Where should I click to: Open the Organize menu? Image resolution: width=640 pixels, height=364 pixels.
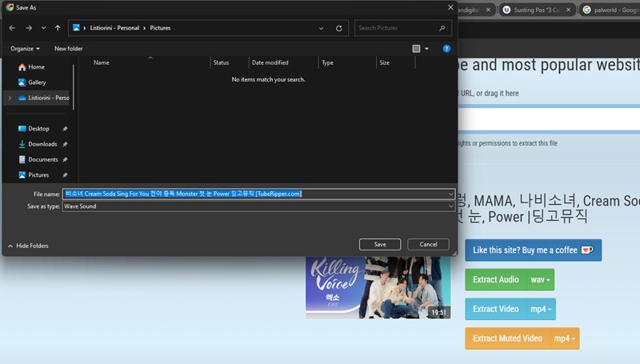[25, 49]
